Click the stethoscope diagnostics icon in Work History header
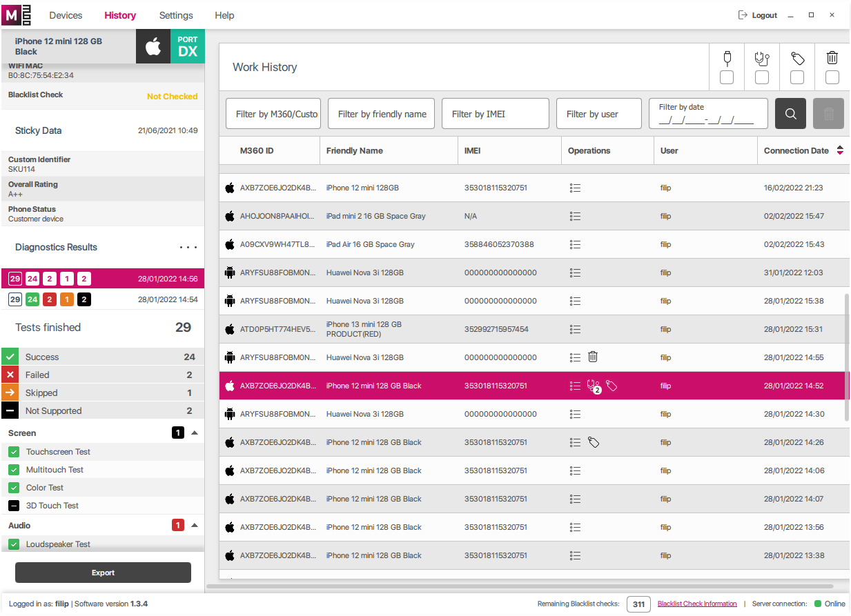This screenshot has height=616, width=851. pos(762,58)
